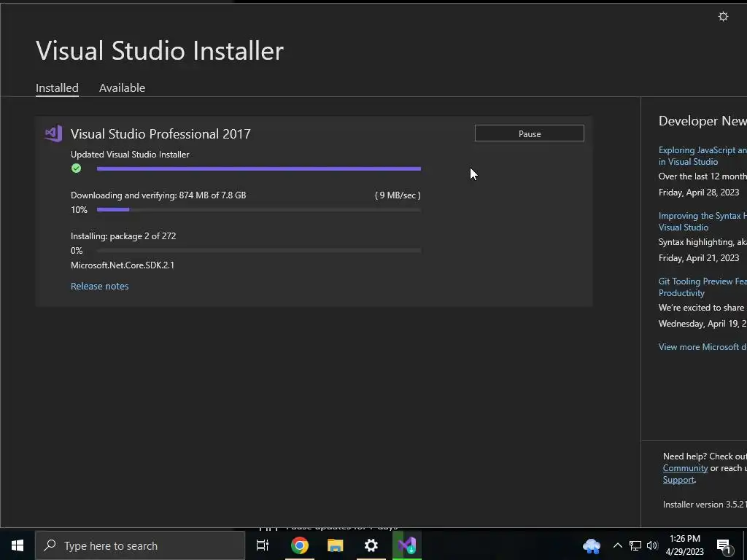Viewport: 747px width, 560px height.
Task: Open the Git Tooling Preview news article
Action: 703,287
